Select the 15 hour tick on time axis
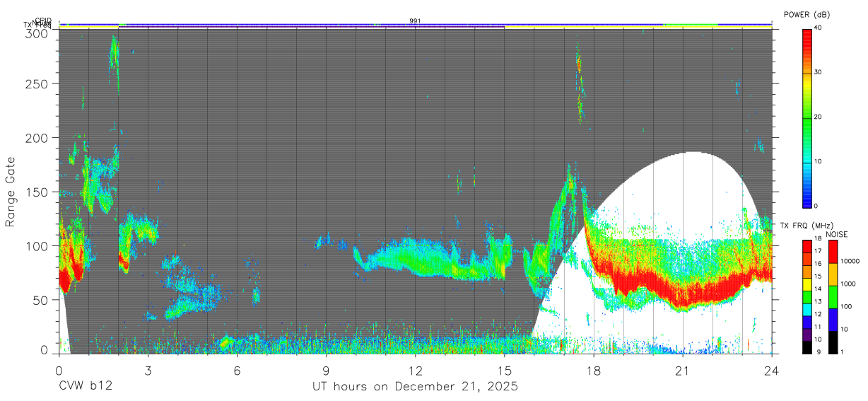Image resolution: width=868 pixels, height=401 pixels. tap(504, 371)
